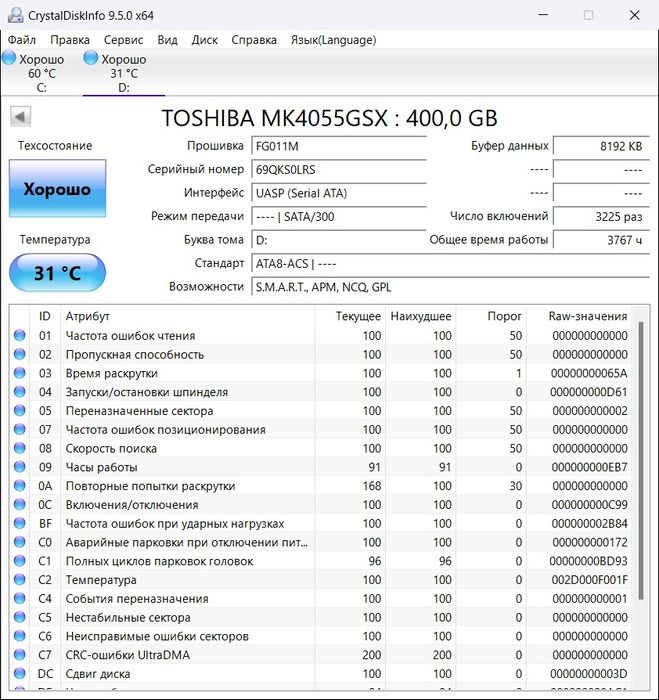
Task: Click status icon for attribute 03 Время раскрутки
Action: pyautogui.click(x=20, y=373)
